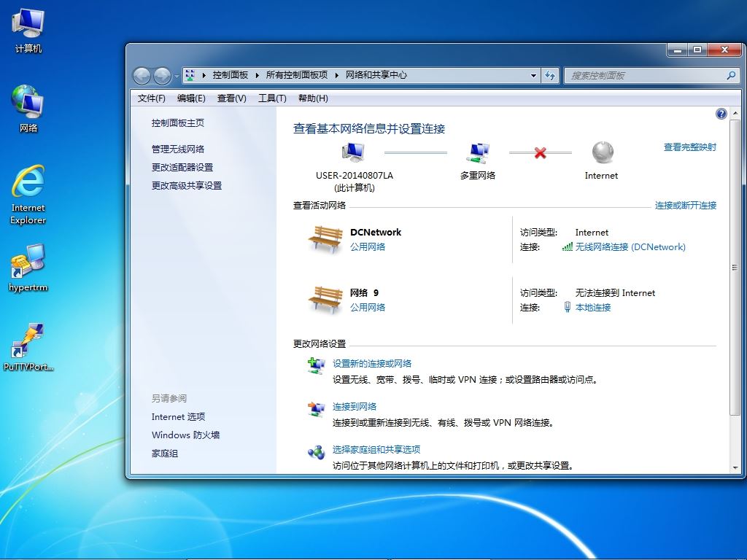Open the 文件(F) menu

click(x=152, y=98)
